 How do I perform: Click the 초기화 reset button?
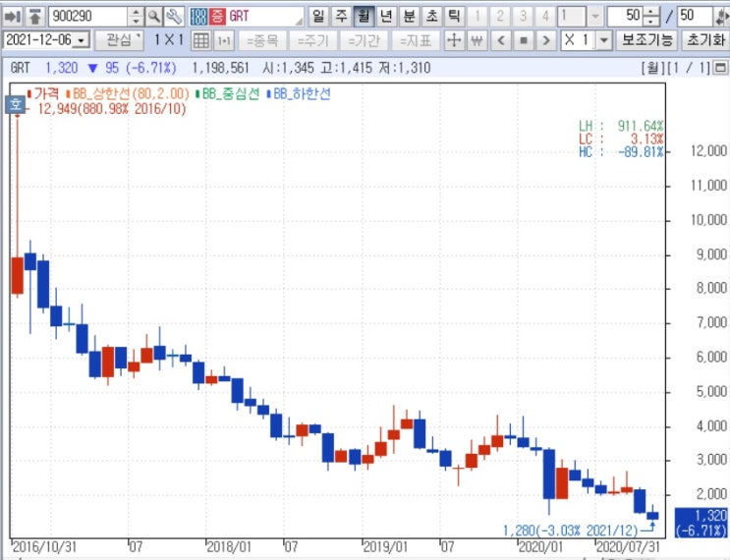[x=705, y=40]
